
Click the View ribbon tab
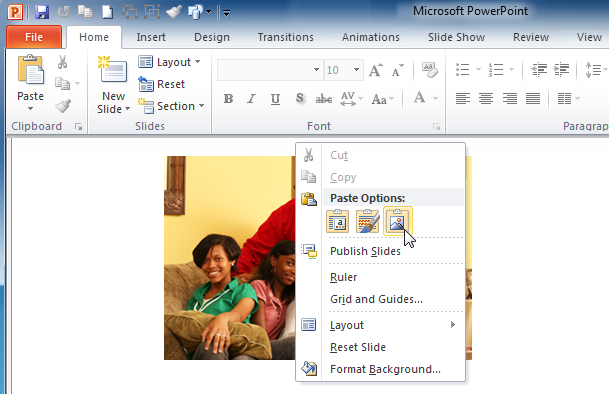(x=589, y=37)
